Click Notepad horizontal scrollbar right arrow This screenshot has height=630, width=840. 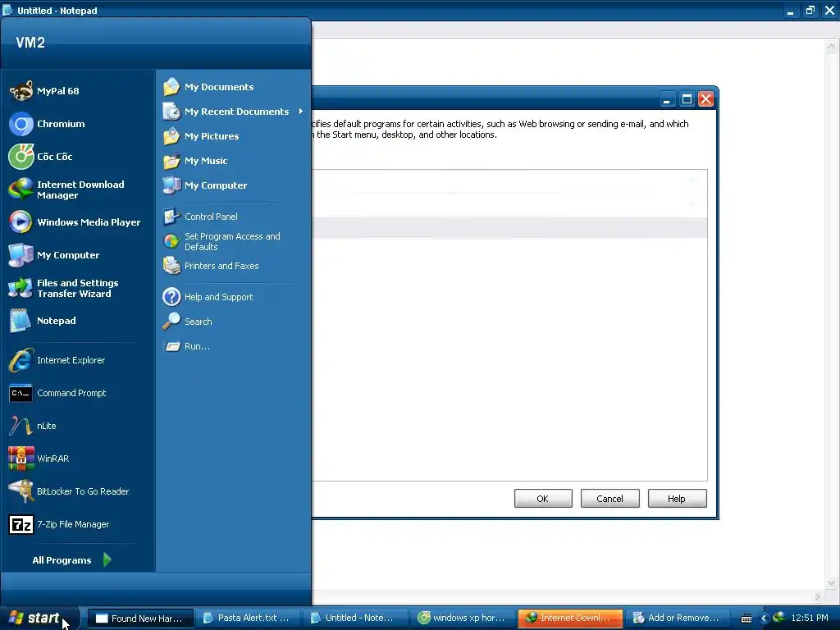[817, 596]
